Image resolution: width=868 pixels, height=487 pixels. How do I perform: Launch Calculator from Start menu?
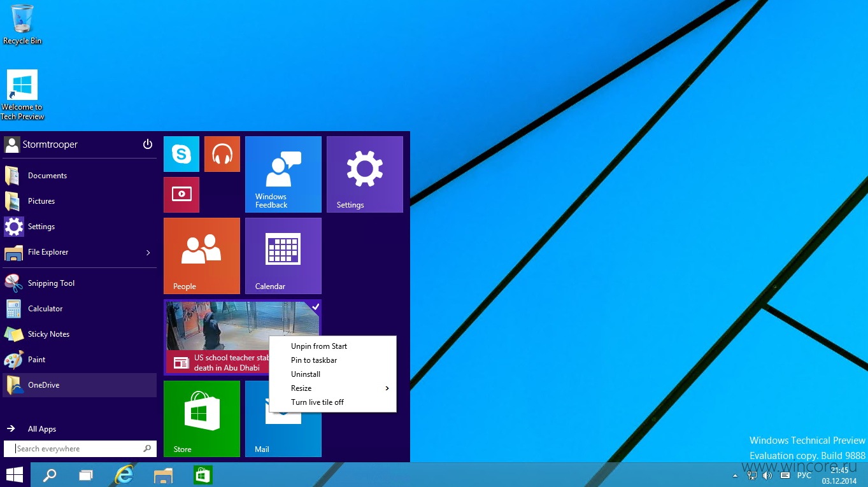[80, 309]
